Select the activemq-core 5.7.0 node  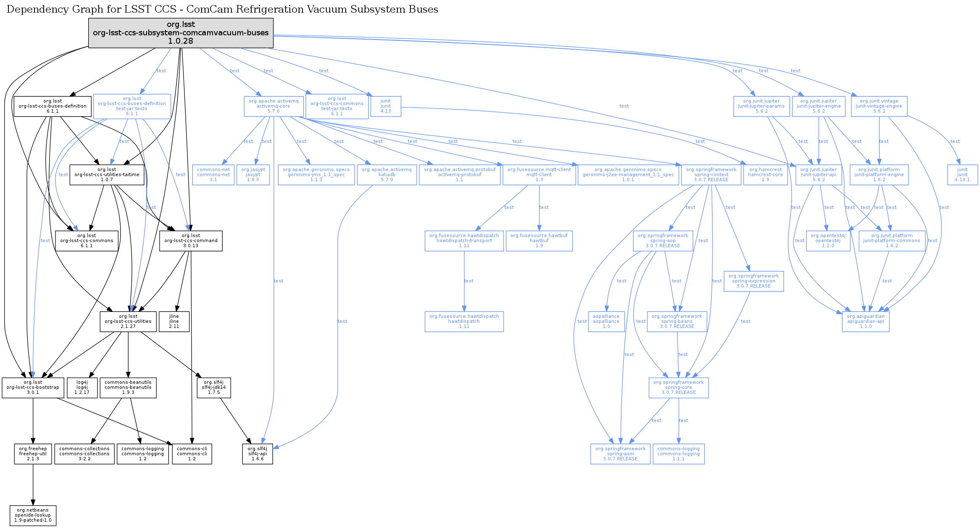point(273,106)
